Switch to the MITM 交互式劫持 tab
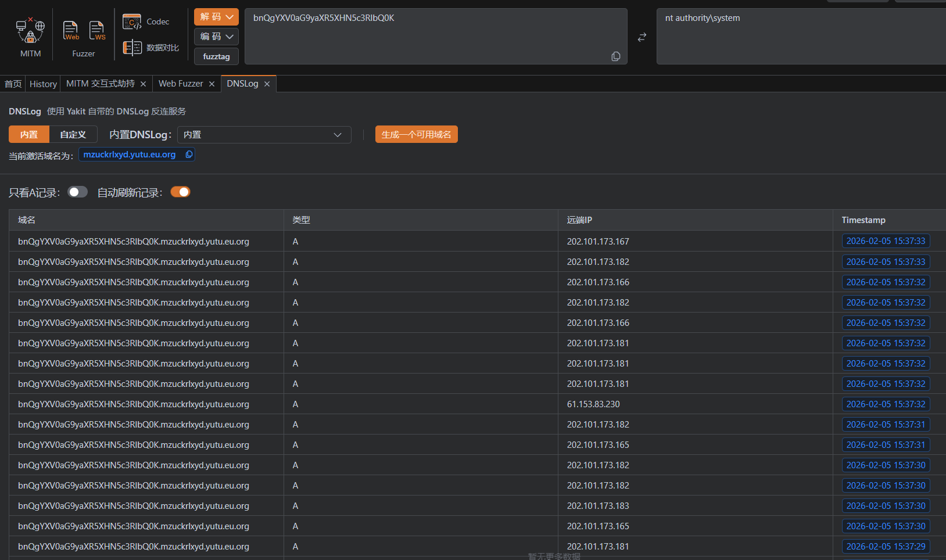Screen dimensions: 946x560 pos(100,84)
